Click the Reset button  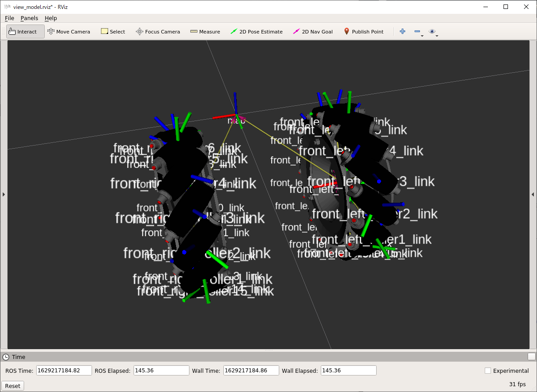point(13,386)
